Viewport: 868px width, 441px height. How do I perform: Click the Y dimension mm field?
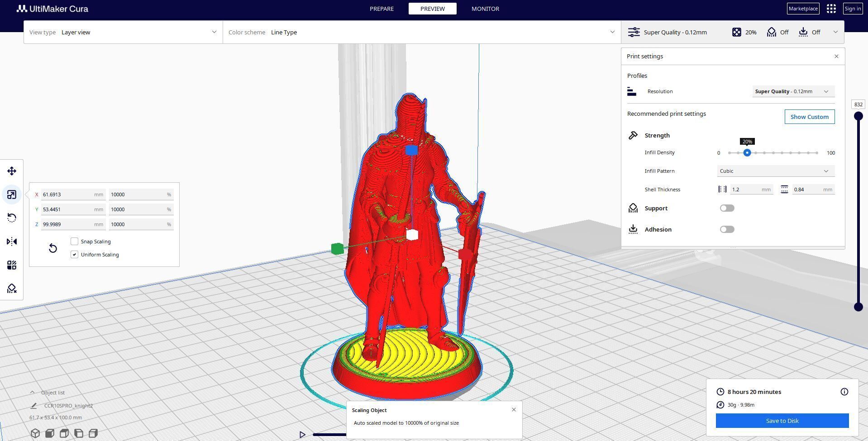(x=73, y=209)
